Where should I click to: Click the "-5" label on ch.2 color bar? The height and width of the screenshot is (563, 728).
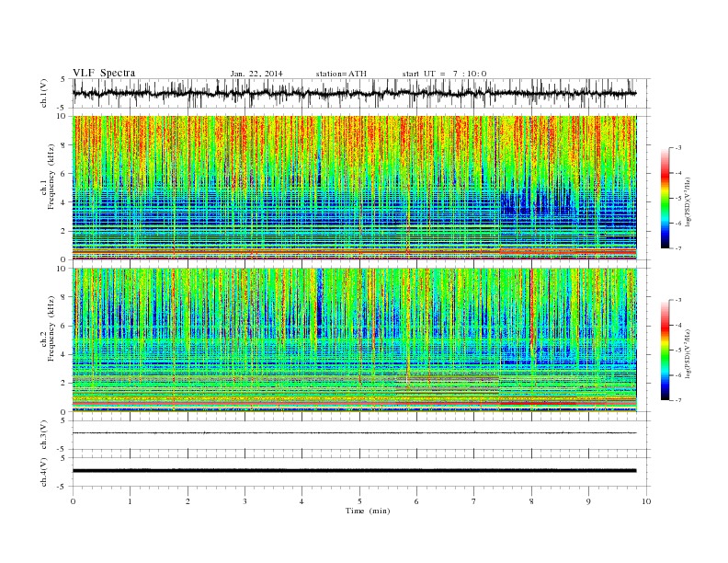point(678,350)
